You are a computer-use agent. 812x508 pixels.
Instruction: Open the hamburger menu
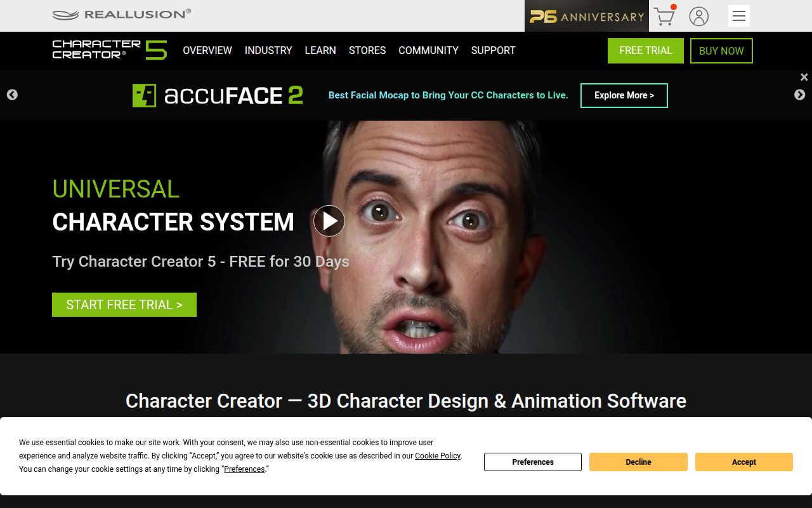click(739, 16)
